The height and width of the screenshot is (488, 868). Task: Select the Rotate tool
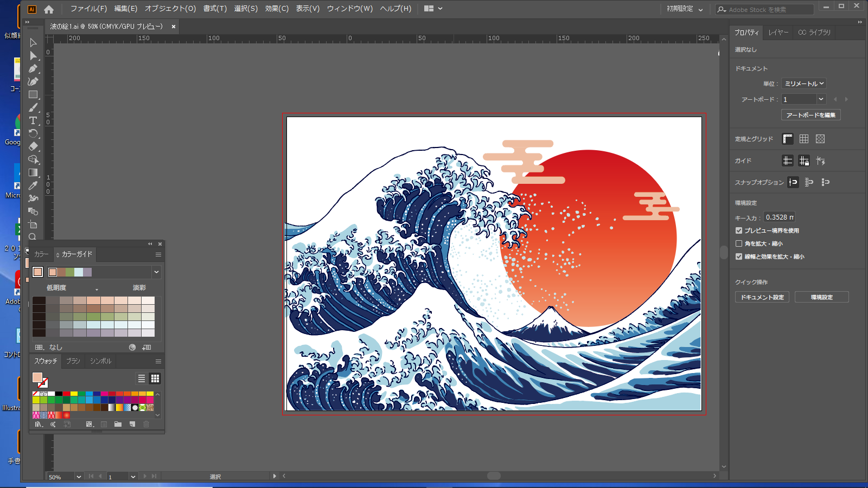coord(33,133)
